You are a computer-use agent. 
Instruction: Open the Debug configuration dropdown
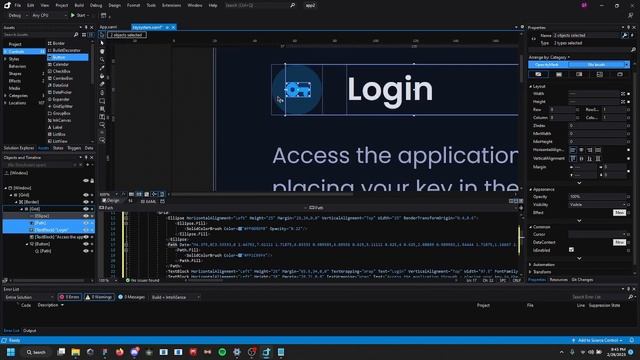click(x=17, y=16)
